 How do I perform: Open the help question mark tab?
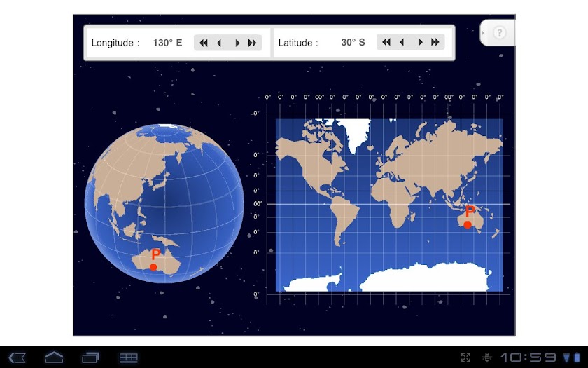click(x=498, y=33)
